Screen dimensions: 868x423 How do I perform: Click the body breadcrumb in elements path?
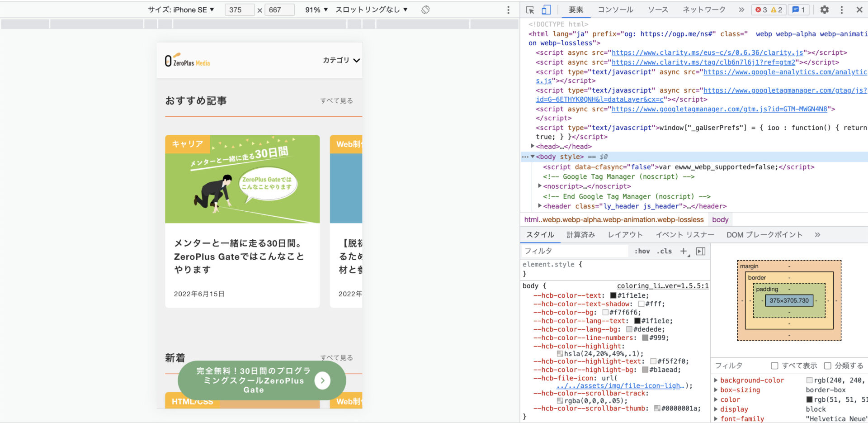pyautogui.click(x=720, y=219)
